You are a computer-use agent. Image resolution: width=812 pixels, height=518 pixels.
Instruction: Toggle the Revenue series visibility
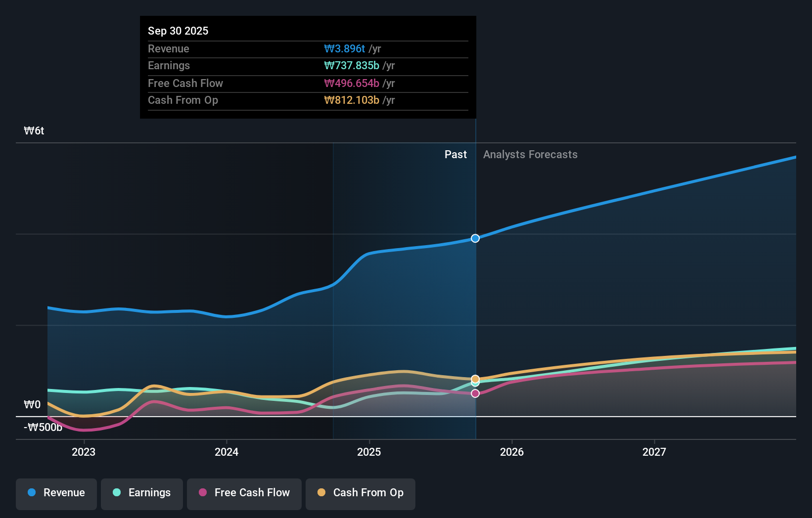pyautogui.click(x=56, y=493)
